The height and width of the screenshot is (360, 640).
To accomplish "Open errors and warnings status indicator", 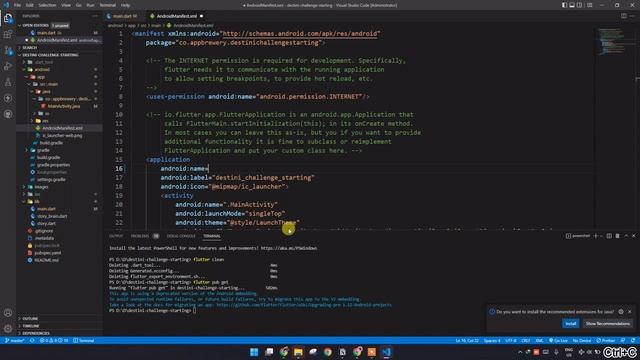I will click(x=54, y=340).
